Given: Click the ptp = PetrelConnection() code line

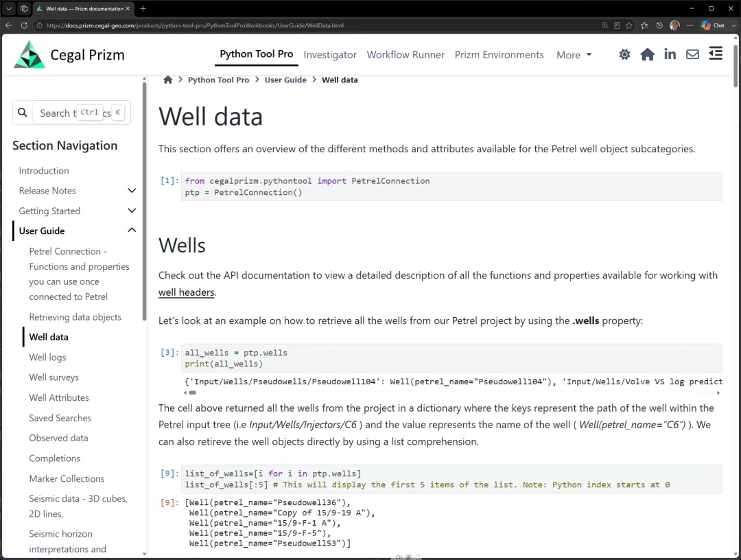Looking at the screenshot, I should pos(244,192).
